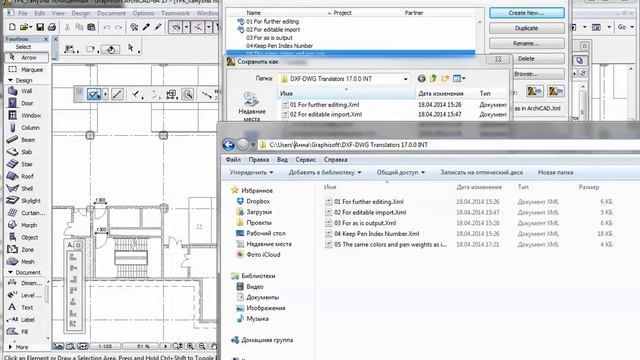
Task: Open Загрузки folder in favorites
Action: pos(254,212)
